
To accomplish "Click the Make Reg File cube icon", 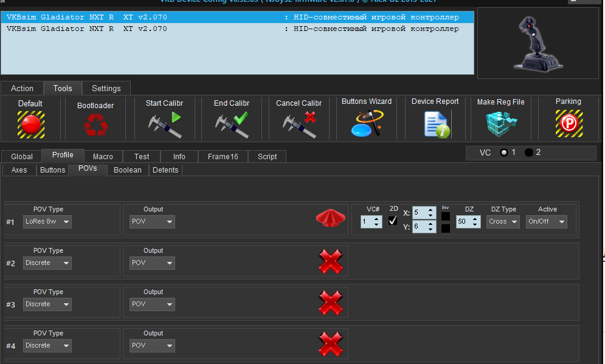I will [501, 124].
